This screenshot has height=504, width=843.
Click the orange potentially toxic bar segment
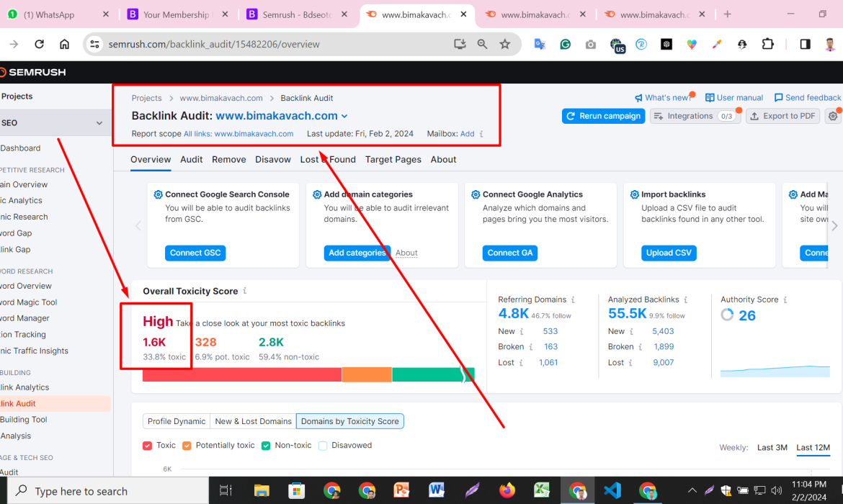[x=367, y=374]
